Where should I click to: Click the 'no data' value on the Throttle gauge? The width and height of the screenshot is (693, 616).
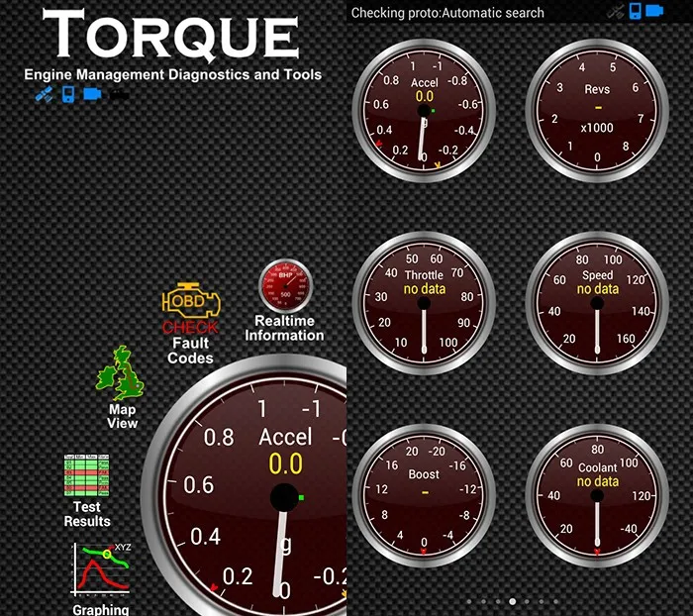click(x=425, y=289)
